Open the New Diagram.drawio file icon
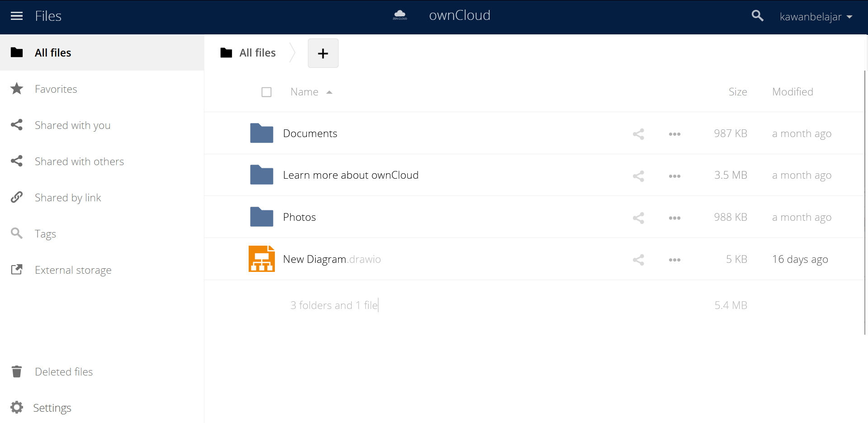 tap(261, 259)
